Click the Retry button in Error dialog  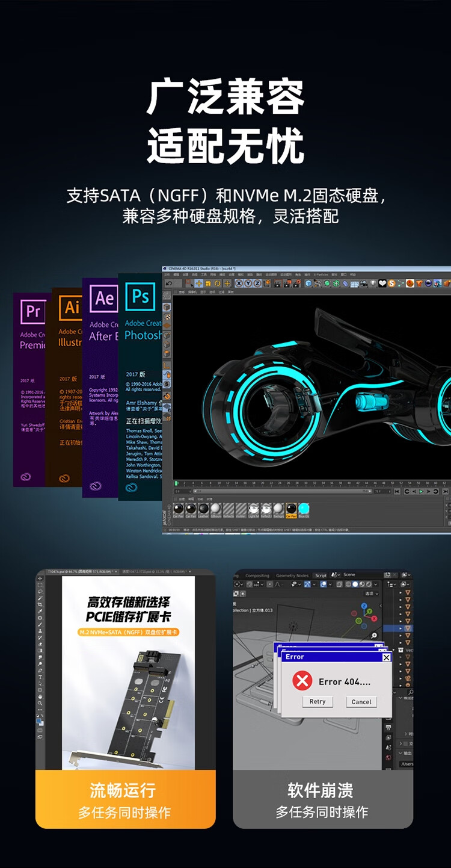[x=318, y=702]
